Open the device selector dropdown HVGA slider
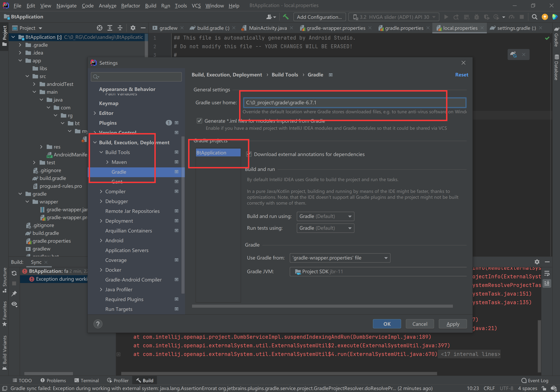 (394, 17)
